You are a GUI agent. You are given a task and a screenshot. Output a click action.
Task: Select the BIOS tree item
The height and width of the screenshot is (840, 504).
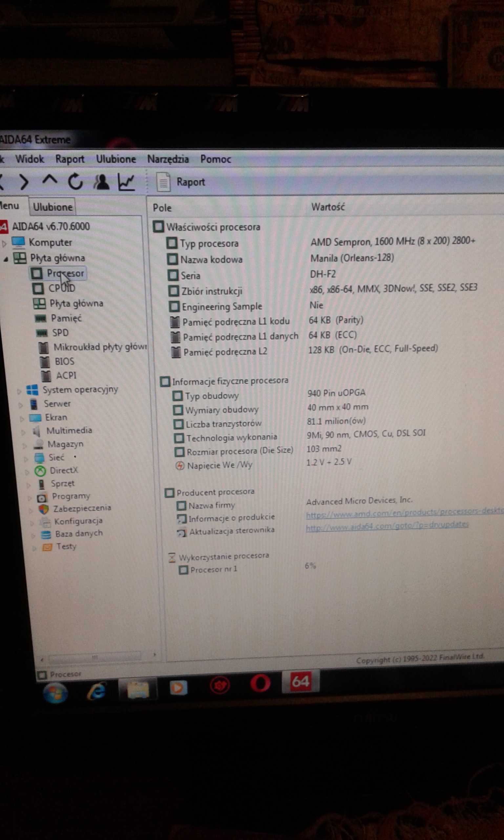pyautogui.click(x=57, y=361)
